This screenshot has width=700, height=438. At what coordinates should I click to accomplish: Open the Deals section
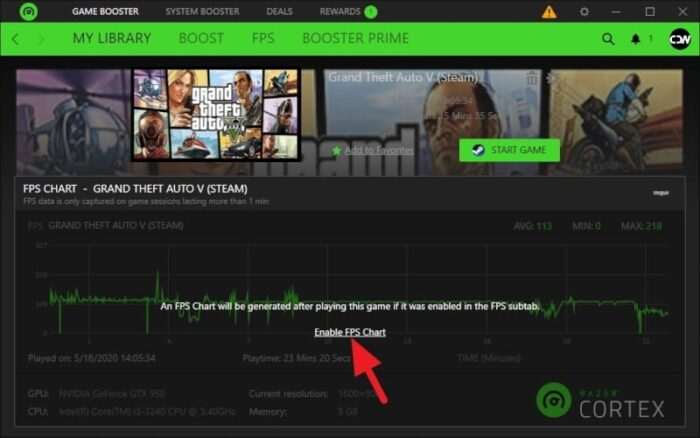coord(279,12)
